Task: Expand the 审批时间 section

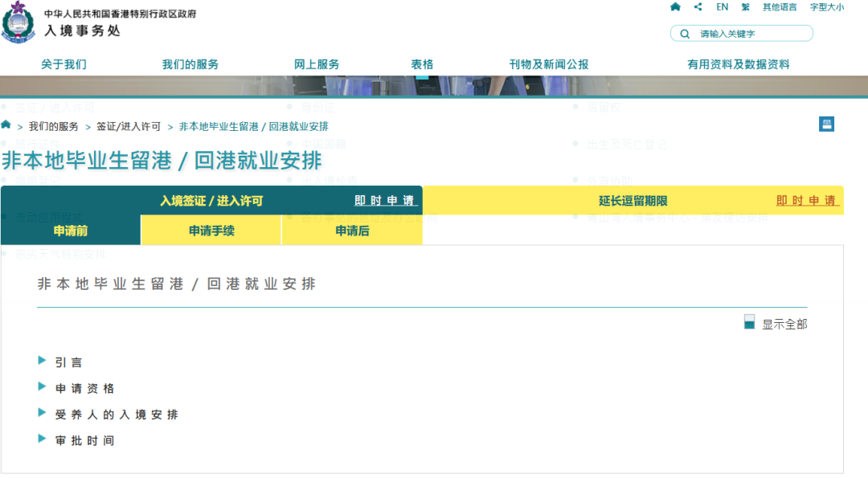Action: [x=84, y=441]
